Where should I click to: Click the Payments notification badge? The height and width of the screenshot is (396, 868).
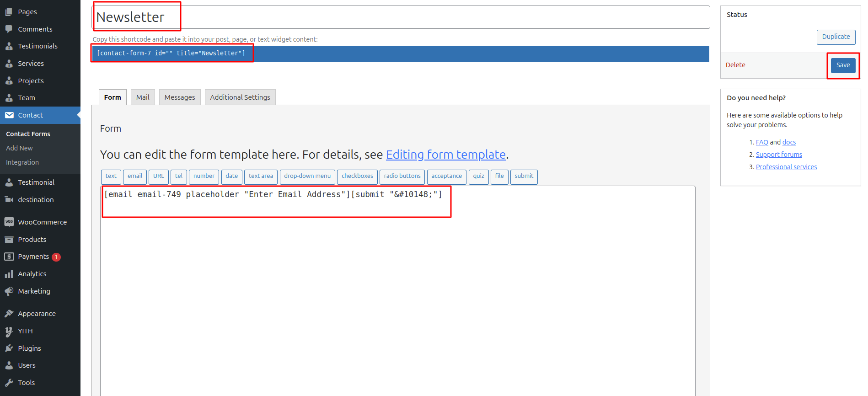point(56,257)
